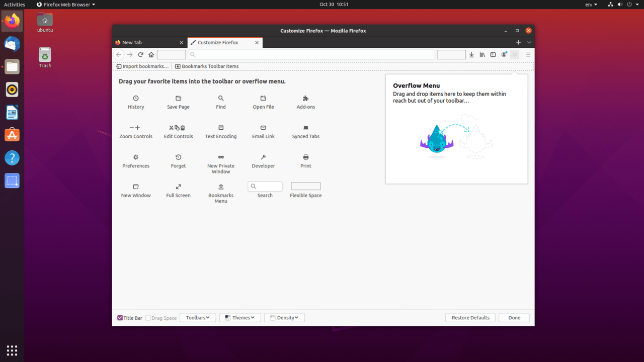644x362 pixels.
Task: Click the Firefox Account avatar icon
Action: point(504,55)
